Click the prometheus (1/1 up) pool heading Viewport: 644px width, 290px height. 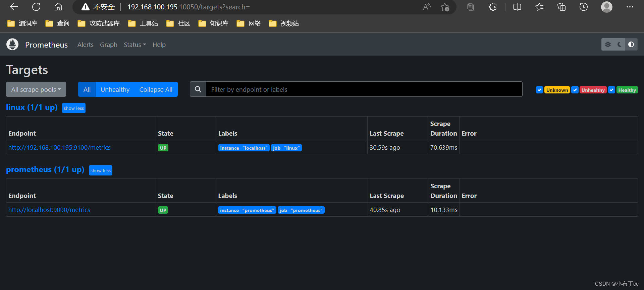point(45,169)
